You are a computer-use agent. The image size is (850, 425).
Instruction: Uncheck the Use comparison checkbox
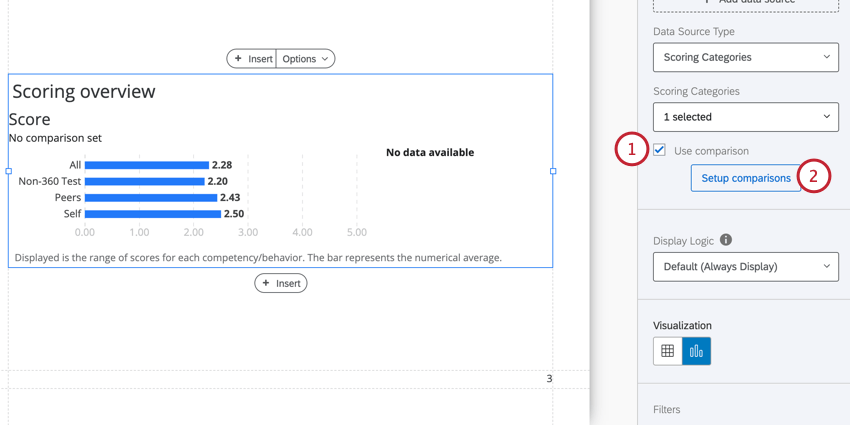tap(660, 150)
